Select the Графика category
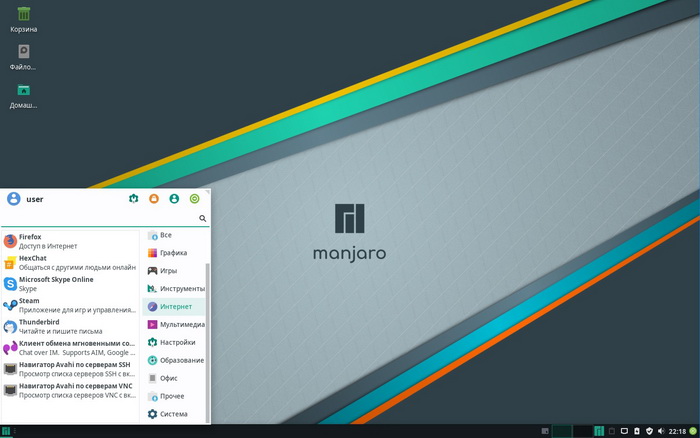Screen dimensions: 700x438 coord(174,253)
